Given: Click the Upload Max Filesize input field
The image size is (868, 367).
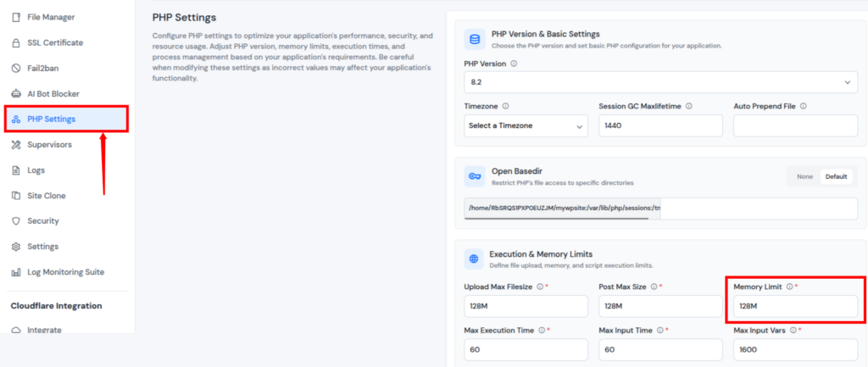Looking at the screenshot, I should click(x=526, y=306).
